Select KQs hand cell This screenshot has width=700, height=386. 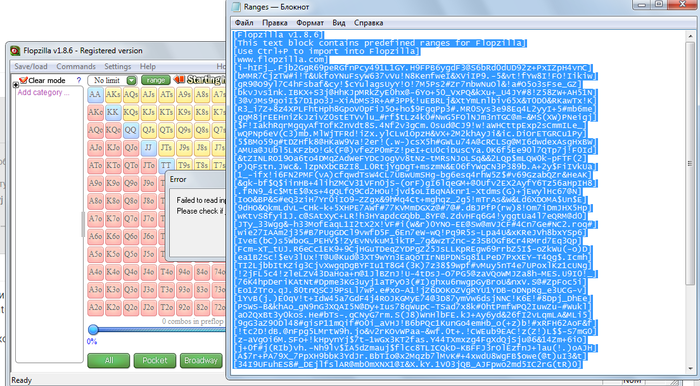coord(131,112)
